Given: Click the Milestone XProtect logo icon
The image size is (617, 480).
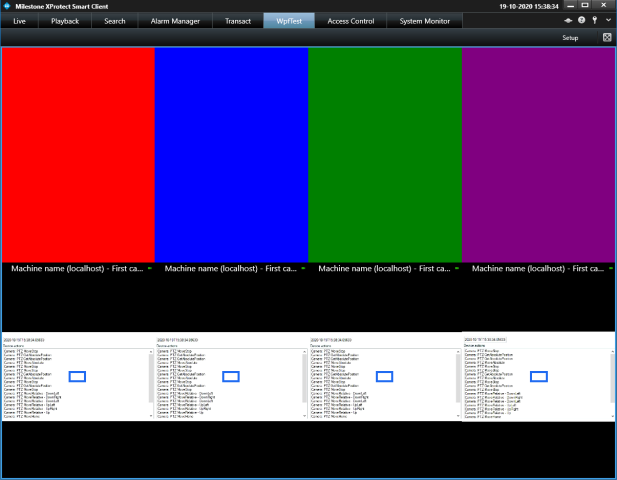Looking at the screenshot, I should (6, 6).
